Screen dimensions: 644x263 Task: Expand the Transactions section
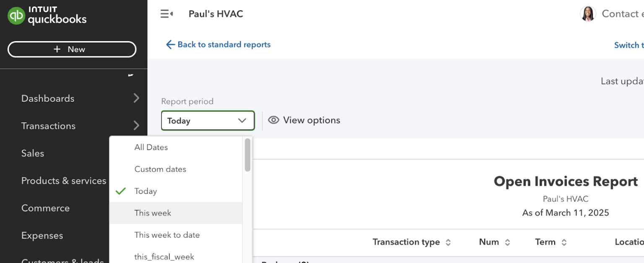tap(136, 126)
